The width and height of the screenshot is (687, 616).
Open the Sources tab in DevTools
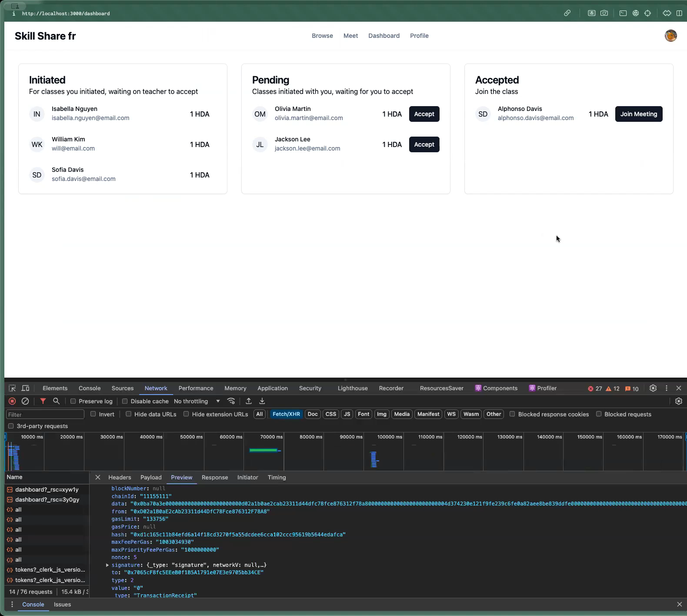point(123,388)
